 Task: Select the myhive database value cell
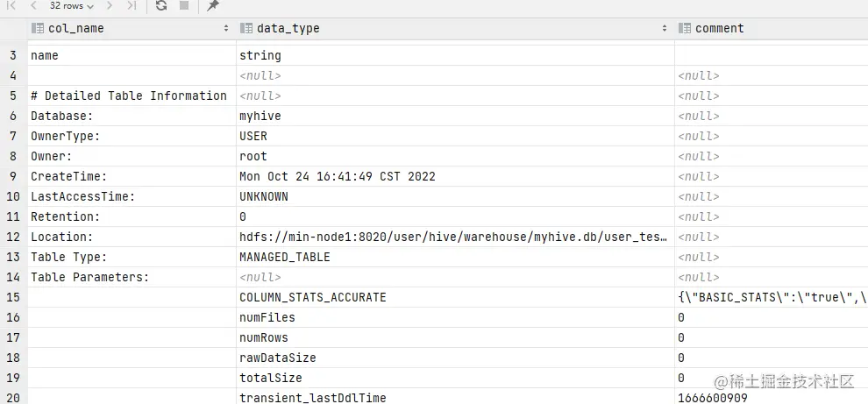pos(260,116)
